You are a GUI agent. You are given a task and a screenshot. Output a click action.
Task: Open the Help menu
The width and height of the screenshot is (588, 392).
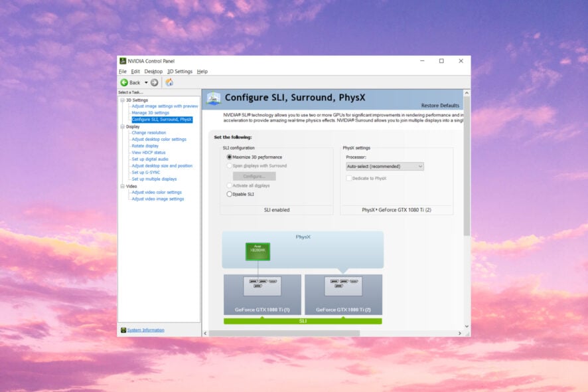tap(202, 71)
